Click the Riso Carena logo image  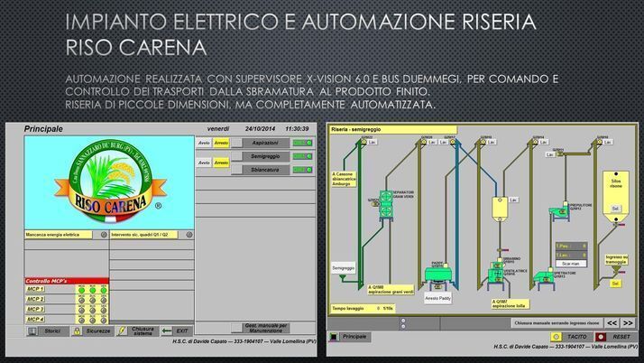coord(109,182)
